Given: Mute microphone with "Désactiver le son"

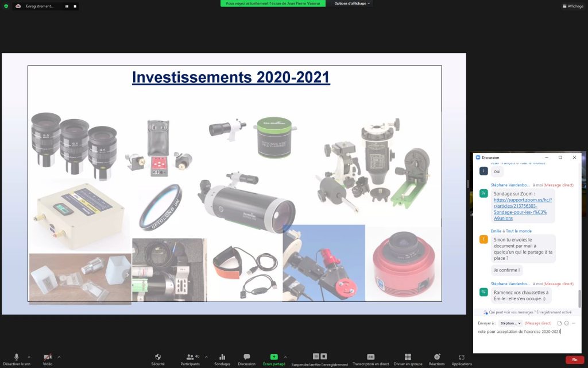Looking at the screenshot, I should click(17, 359).
